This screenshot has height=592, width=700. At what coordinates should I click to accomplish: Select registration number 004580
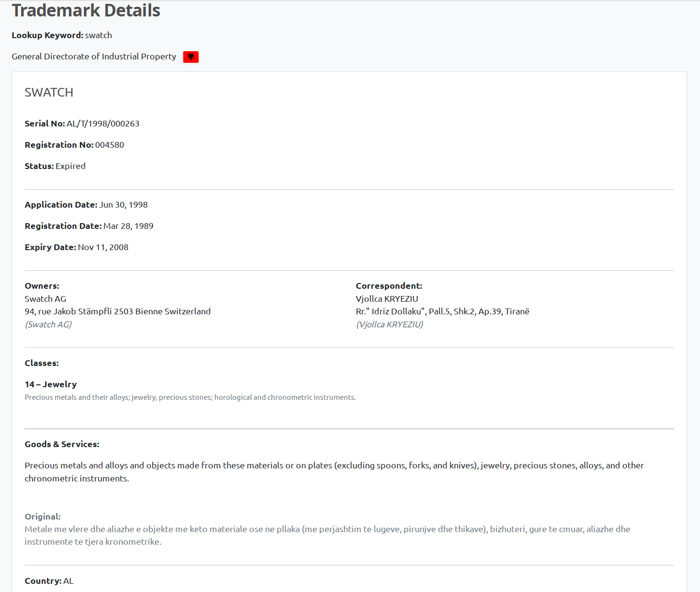click(110, 145)
